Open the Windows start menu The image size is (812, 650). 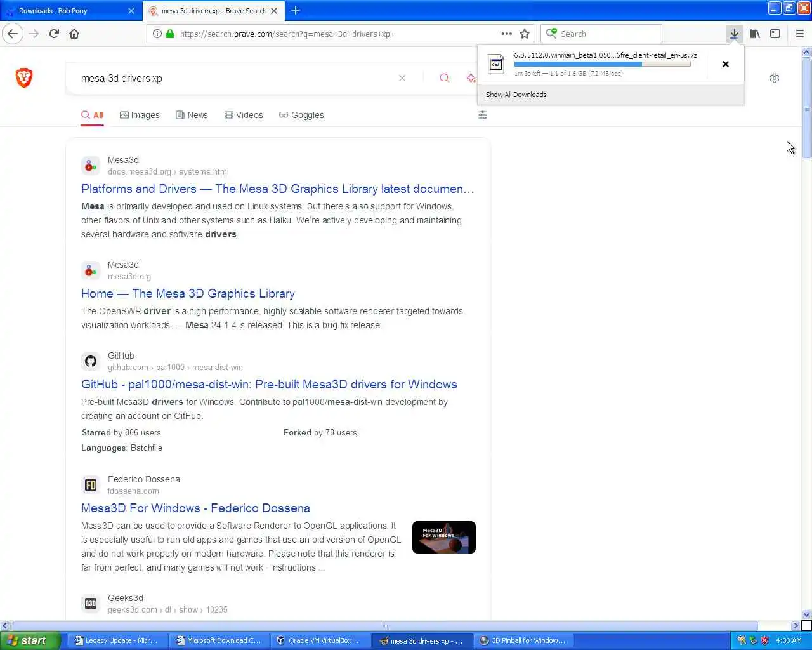point(30,640)
